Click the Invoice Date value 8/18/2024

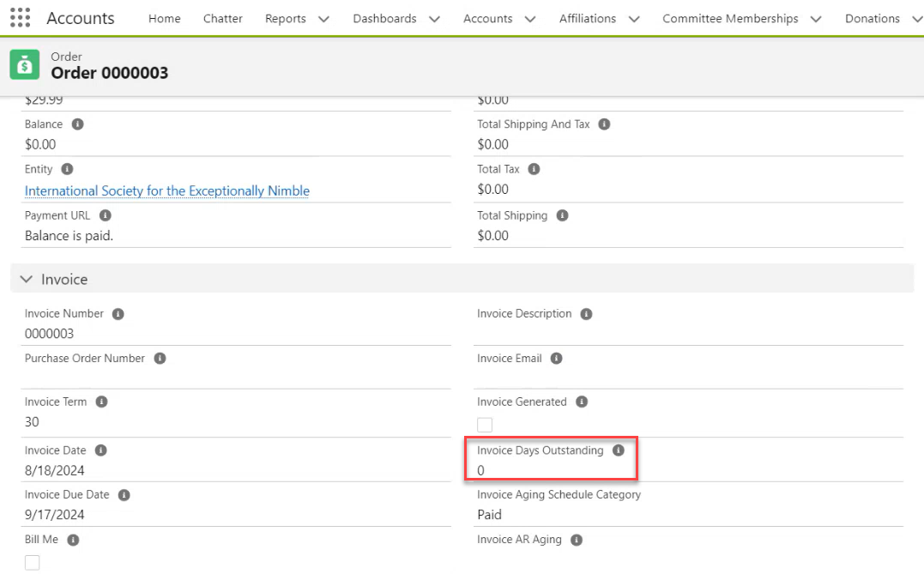pos(55,470)
